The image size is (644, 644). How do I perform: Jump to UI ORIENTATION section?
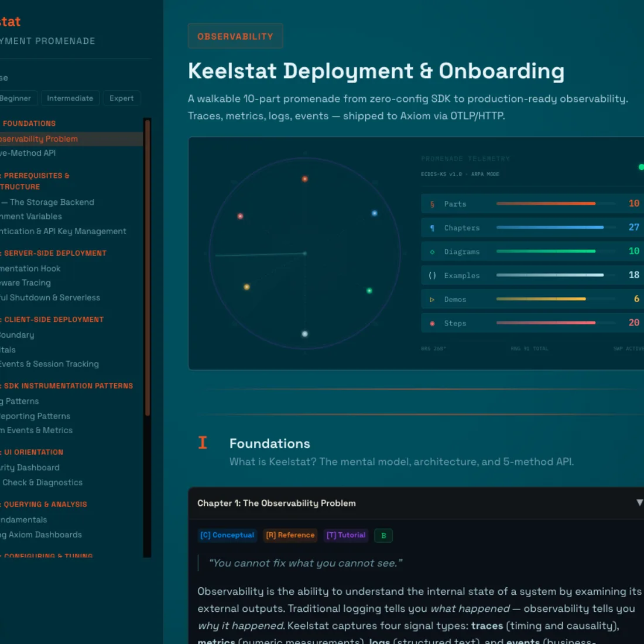point(32,452)
